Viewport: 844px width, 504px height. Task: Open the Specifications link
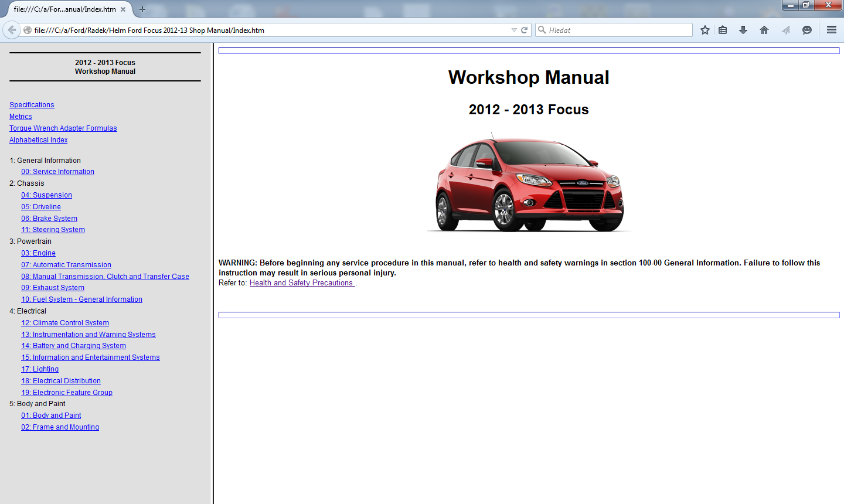(x=32, y=105)
